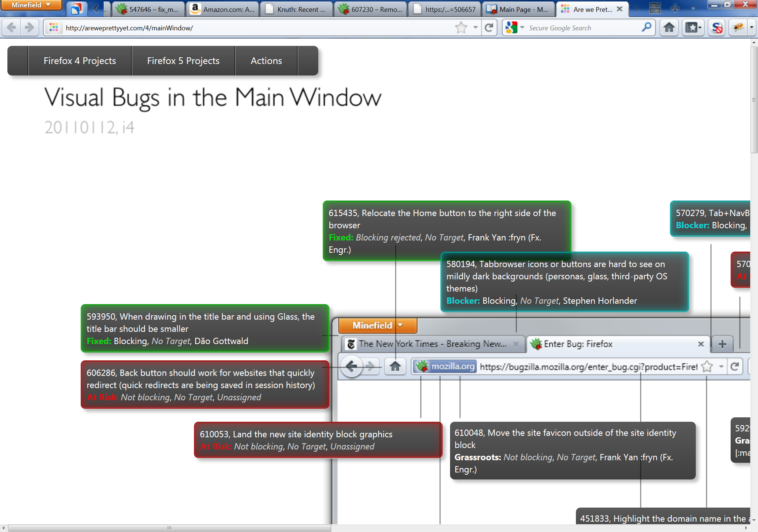Click the mozilla.org identity block in the mockup
This screenshot has width=758, height=532.
445,366
